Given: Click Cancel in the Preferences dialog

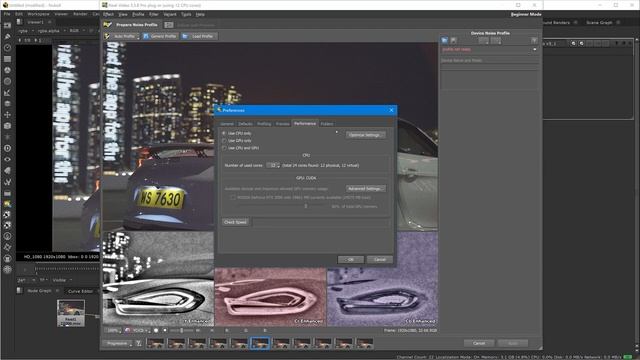Looking at the screenshot, I should (x=380, y=260).
